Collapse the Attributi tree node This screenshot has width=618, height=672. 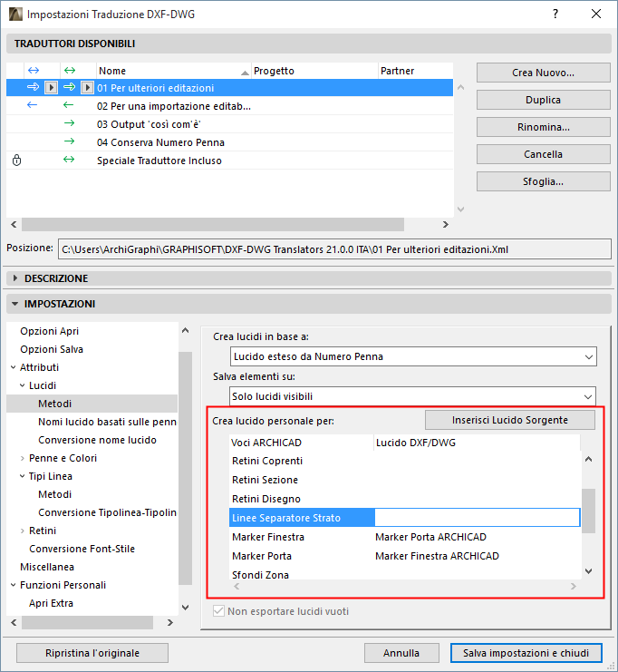coord(14,367)
